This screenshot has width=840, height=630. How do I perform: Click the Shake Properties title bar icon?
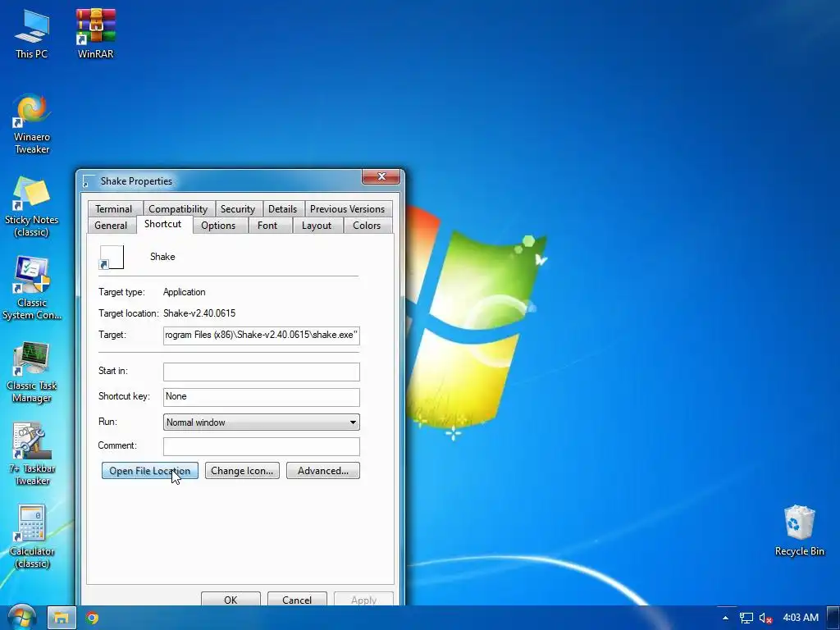89,181
